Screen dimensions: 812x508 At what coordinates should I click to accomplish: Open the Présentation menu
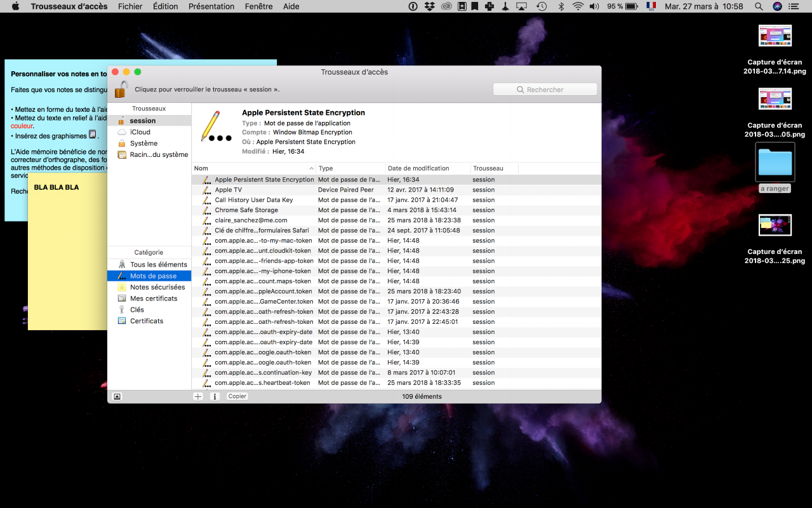coord(211,6)
